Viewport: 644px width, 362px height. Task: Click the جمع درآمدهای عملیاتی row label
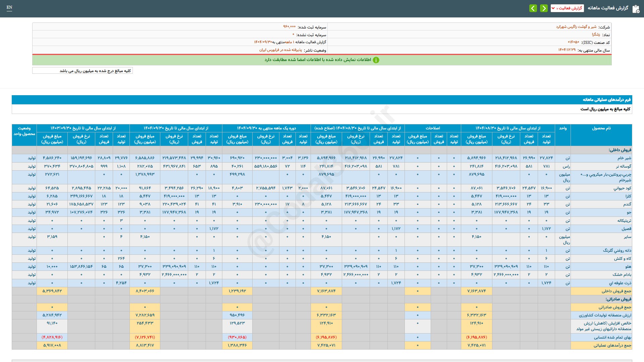(x=612, y=346)
